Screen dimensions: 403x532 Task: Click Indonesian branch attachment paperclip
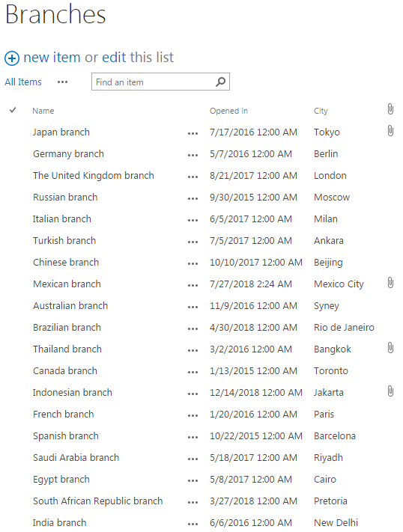pyautogui.click(x=390, y=391)
